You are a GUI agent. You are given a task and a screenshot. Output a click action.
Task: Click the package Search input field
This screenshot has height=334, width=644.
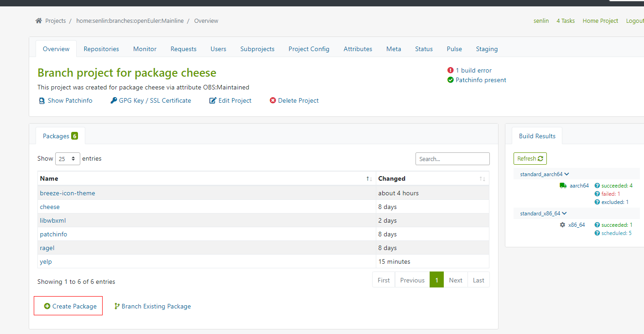[x=452, y=159]
